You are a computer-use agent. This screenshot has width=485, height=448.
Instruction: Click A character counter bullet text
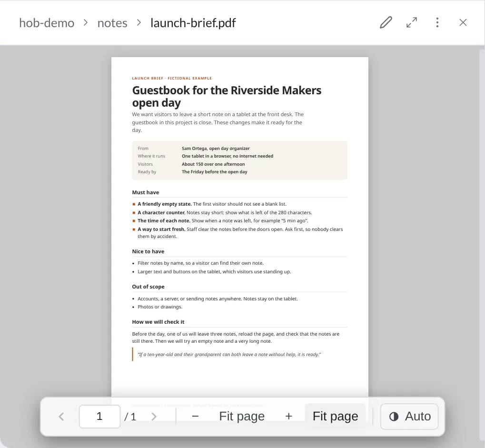pyautogui.click(x=225, y=212)
